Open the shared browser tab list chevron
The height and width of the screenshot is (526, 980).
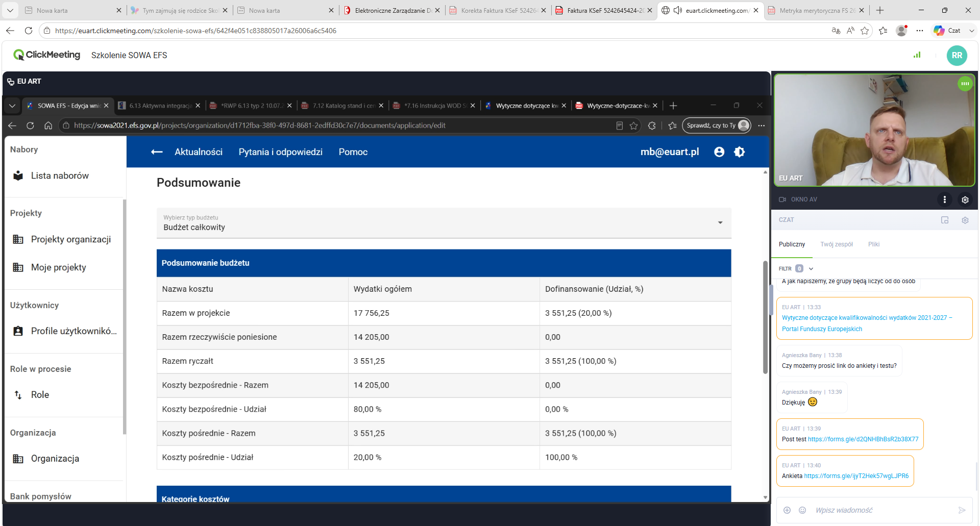pos(12,106)
